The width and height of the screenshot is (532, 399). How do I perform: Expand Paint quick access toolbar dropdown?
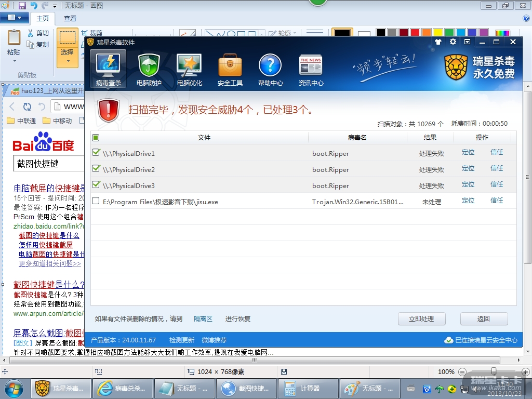(x=55, y=6)
